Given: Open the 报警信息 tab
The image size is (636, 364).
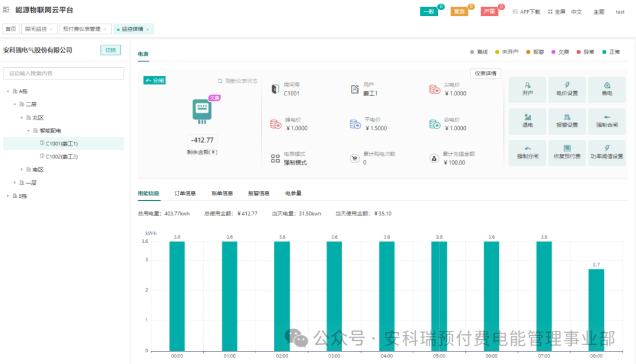Looking at the screenshot, I should pos(259,193).
